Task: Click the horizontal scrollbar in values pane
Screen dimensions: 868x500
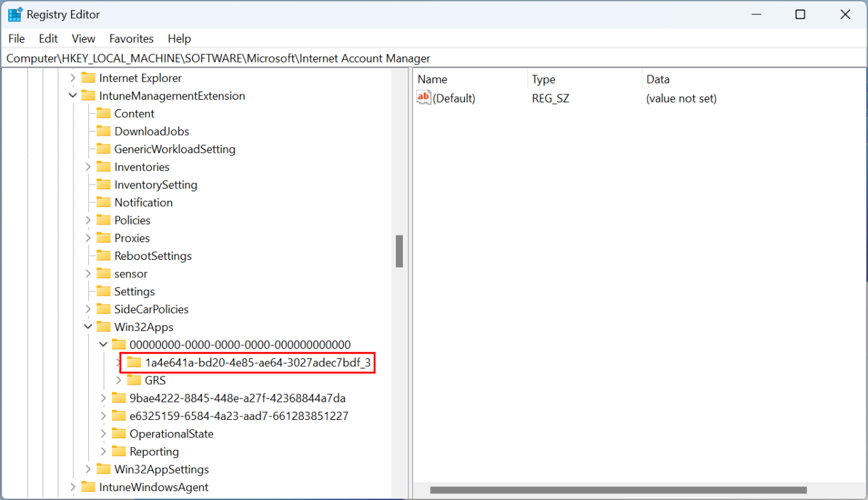Action: 618,490
